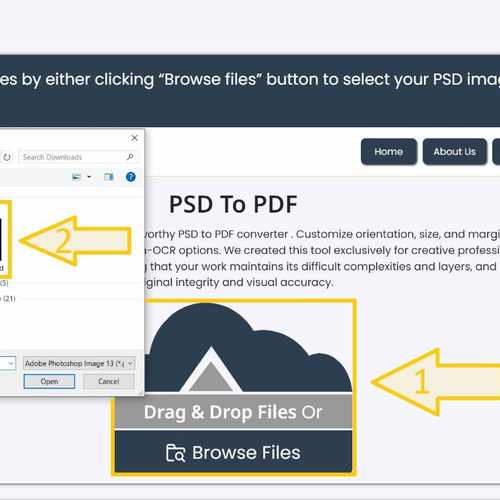Click the Open button in dialog
This screenshot has width=500, height=500.
(49, 381)
